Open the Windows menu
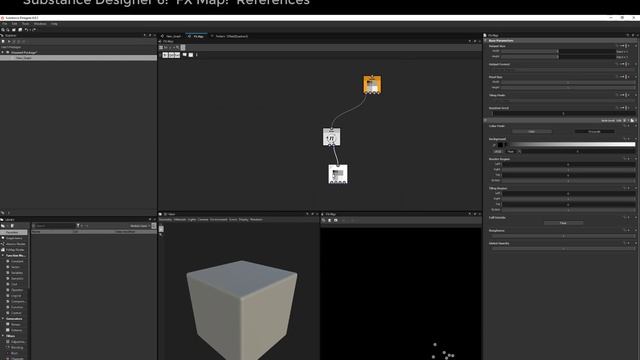Image resolution: width=640 pixels, height=360 pixels. tap(40, 24)
